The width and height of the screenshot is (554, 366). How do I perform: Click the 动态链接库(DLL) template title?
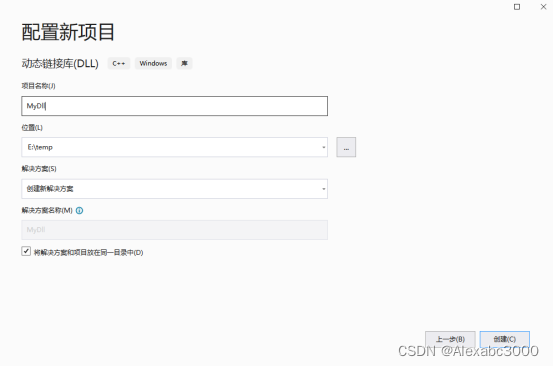point(60,64)
